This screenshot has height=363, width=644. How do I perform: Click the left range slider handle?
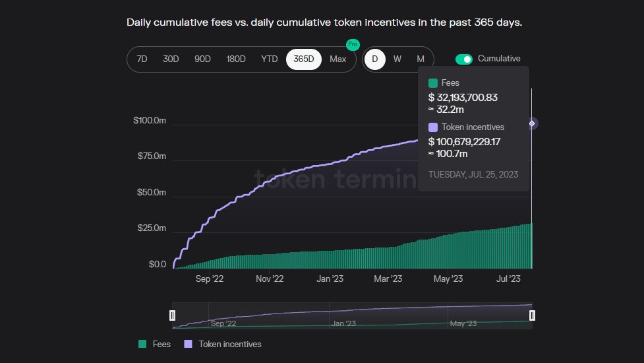tap(173, 315)
